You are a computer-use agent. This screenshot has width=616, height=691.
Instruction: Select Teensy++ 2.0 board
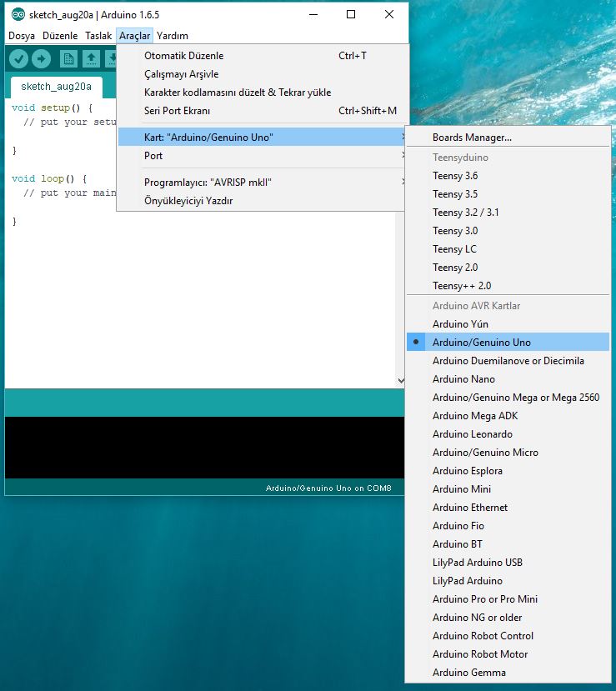point(508,286)
